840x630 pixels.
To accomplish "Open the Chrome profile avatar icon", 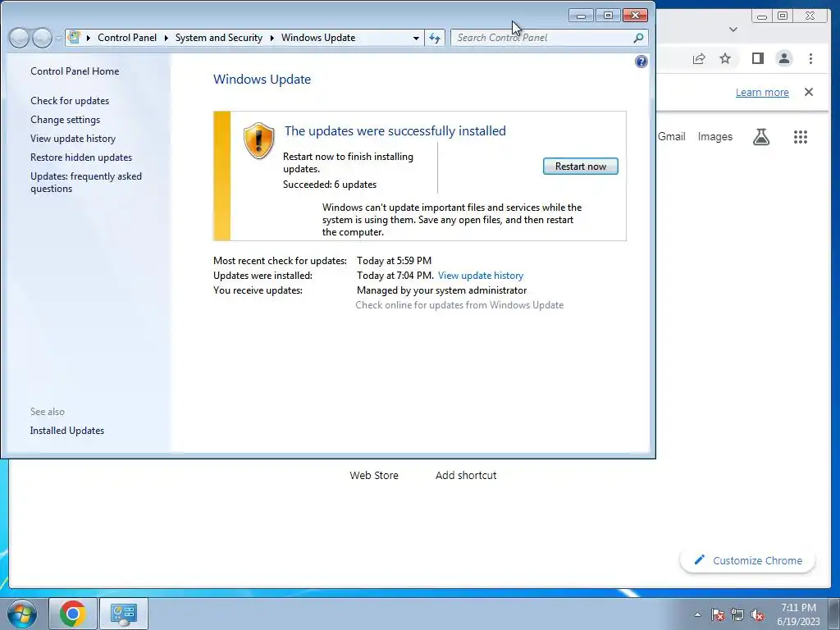I will [784, 58].
